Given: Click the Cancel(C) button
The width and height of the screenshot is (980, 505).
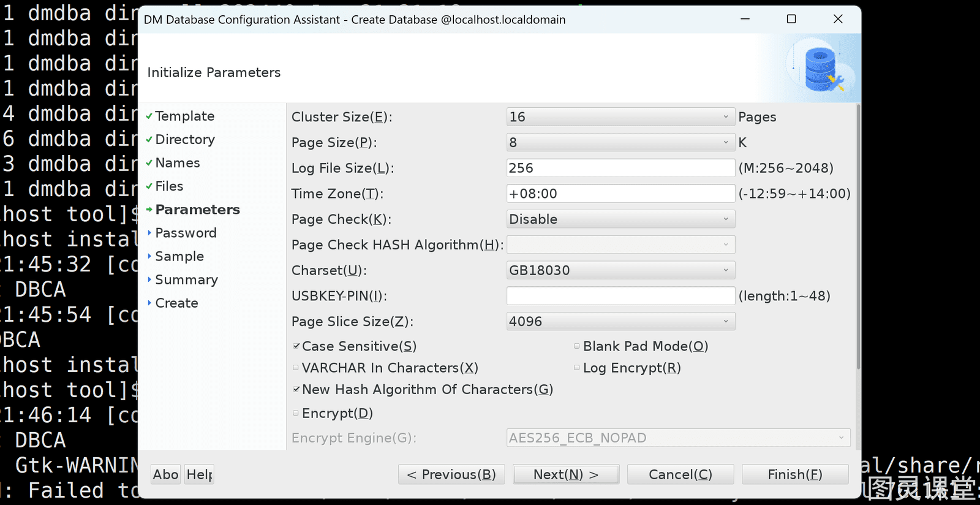Looking at the screenshot, I should coord(680,474).
